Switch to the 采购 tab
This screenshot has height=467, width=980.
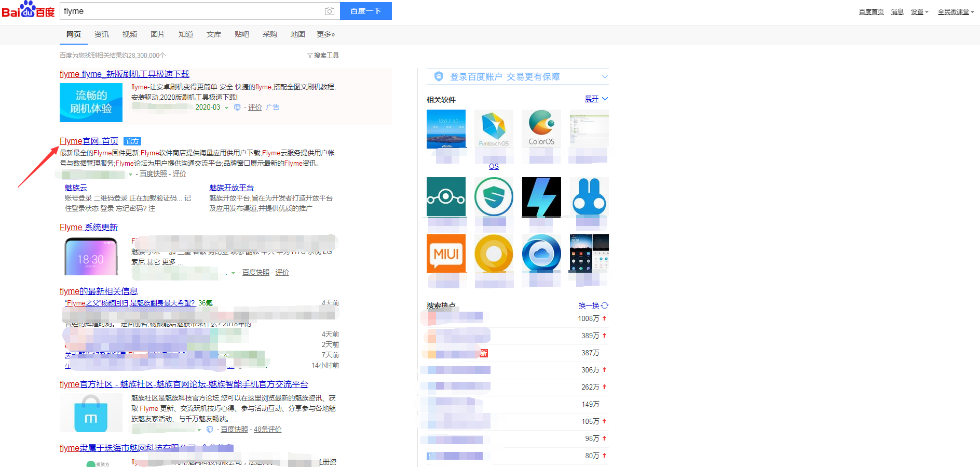[270, 34]
